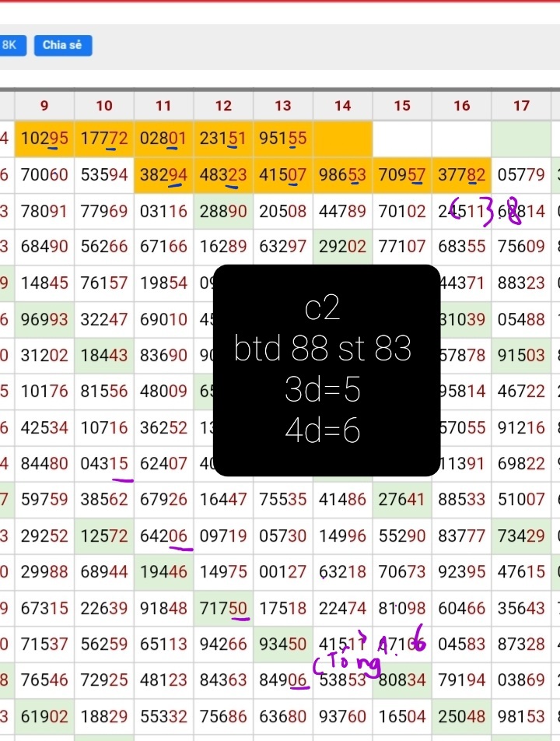Click cell 60466 in column 16
This screenshot has width=560, height=741.
(x=461, y=609)
